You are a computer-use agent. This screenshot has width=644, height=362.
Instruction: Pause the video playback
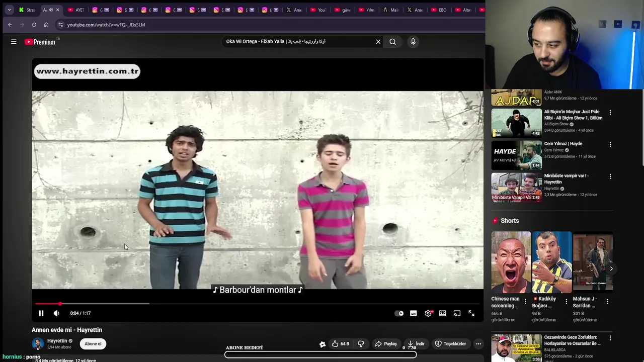41,313
